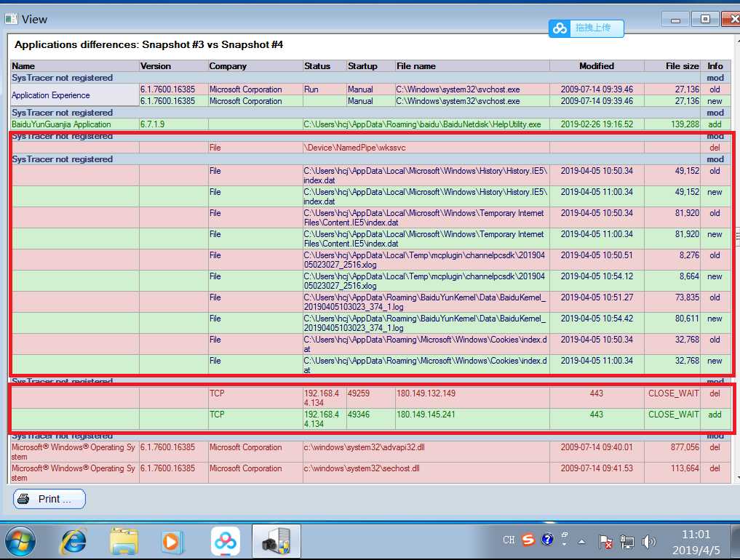Click the BaiduKernel log path sized 73,835
This screenshot has height=560, width=740.
[x=425, y=303]
